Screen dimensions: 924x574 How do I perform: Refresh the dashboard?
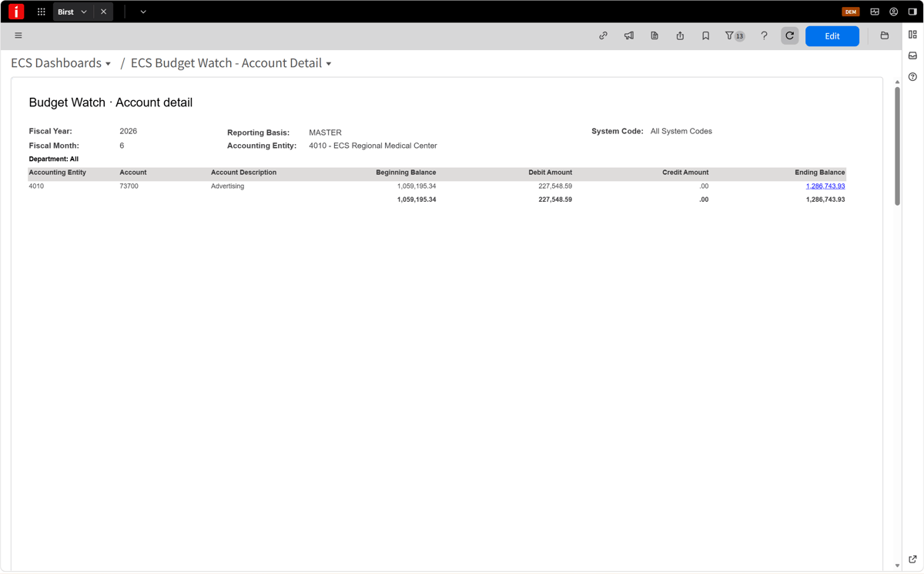coord(790,35)
